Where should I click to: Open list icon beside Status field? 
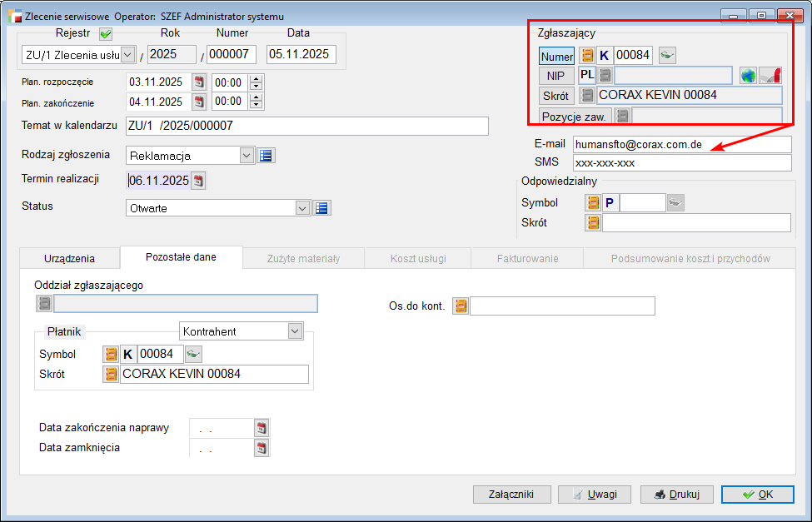[322, 208]
